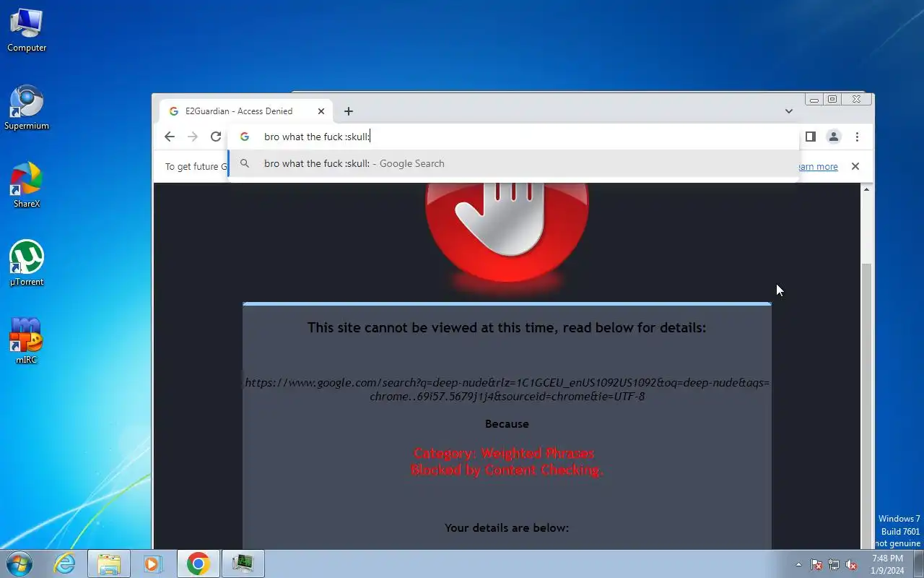
Task: Click the 'Category: Weighted Phrases' red text
Action: tap(504, 453)
